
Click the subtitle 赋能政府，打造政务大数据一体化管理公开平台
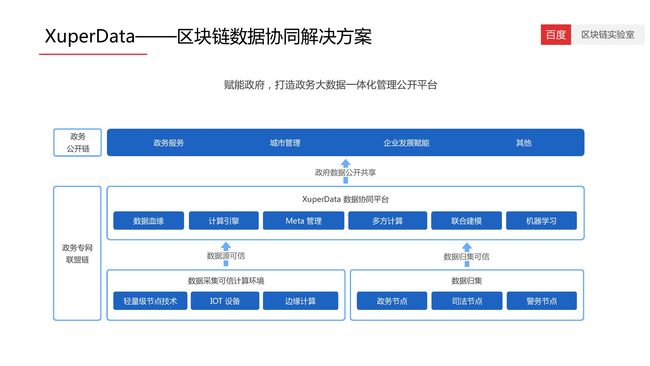pyautogui.click(x=330, y=85)
